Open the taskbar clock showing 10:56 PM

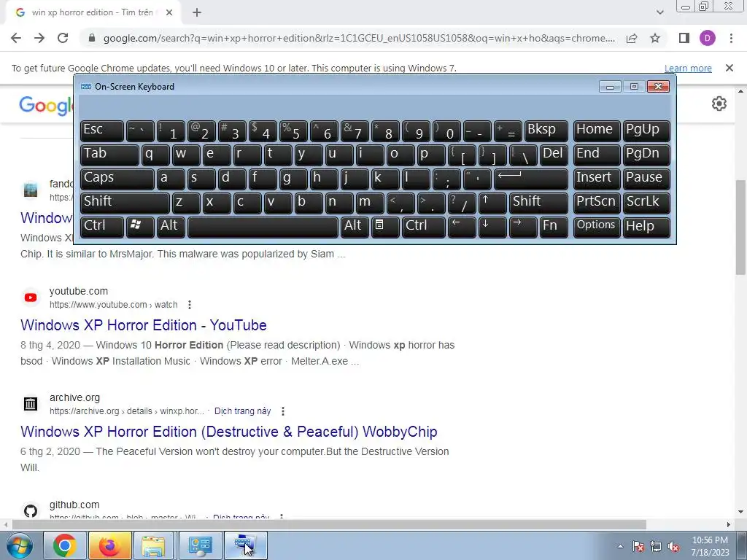pyautogui.click(x=710, y=546)
